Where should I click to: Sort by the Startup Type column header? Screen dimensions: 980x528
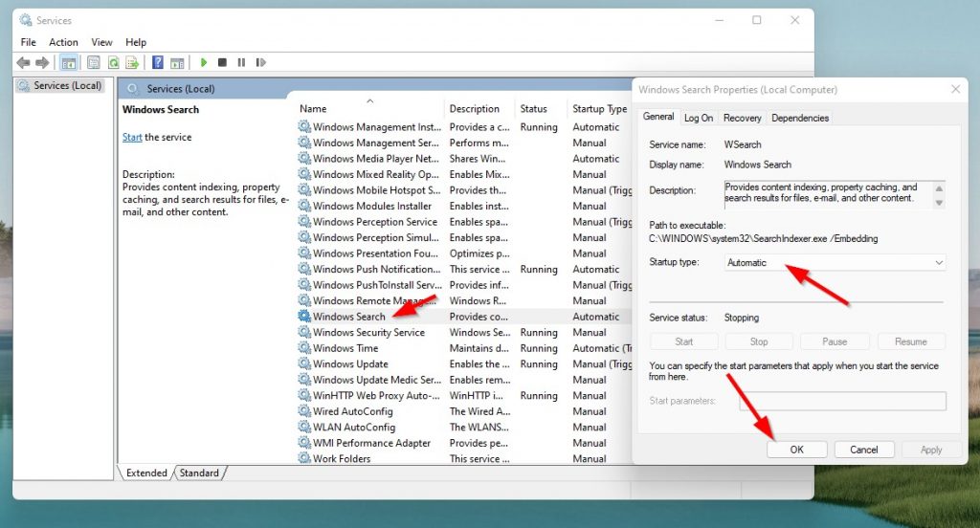click(x=599, y=109)
